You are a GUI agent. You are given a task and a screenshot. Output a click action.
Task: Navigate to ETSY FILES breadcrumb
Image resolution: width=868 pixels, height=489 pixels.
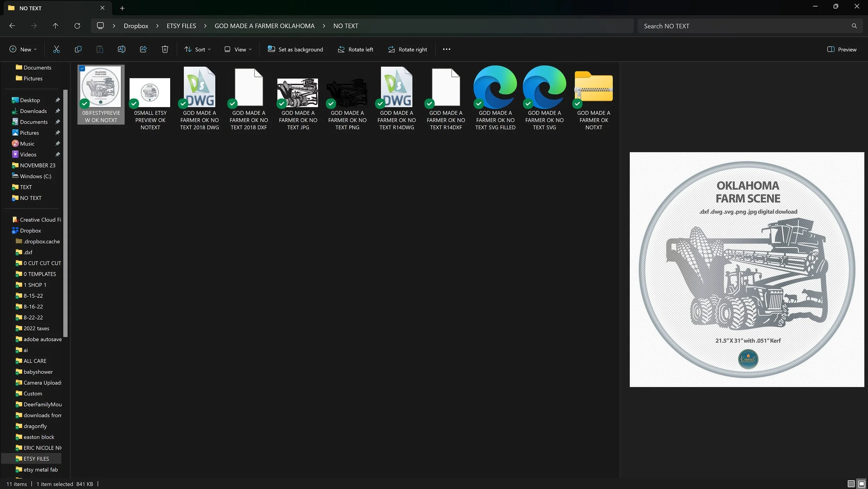(x=181, y=26)
